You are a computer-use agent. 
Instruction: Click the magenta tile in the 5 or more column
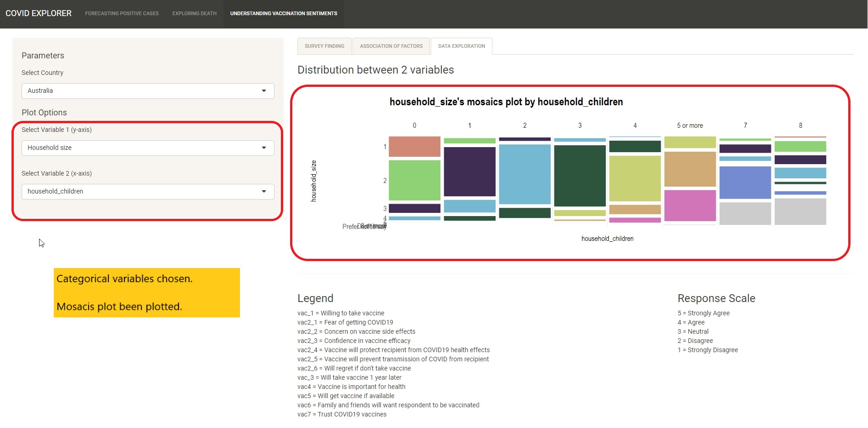point(690,205)
